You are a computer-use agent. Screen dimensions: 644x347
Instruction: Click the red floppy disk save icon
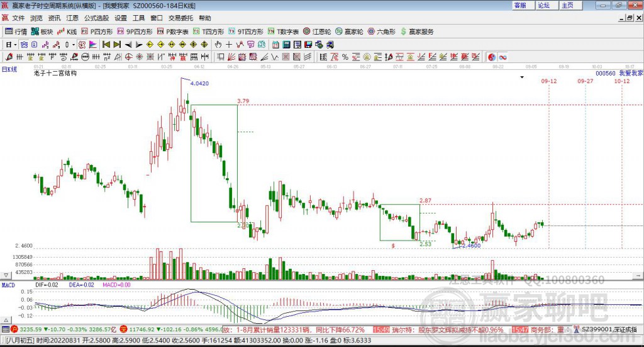pyautogui.click(x=308, y=45)
